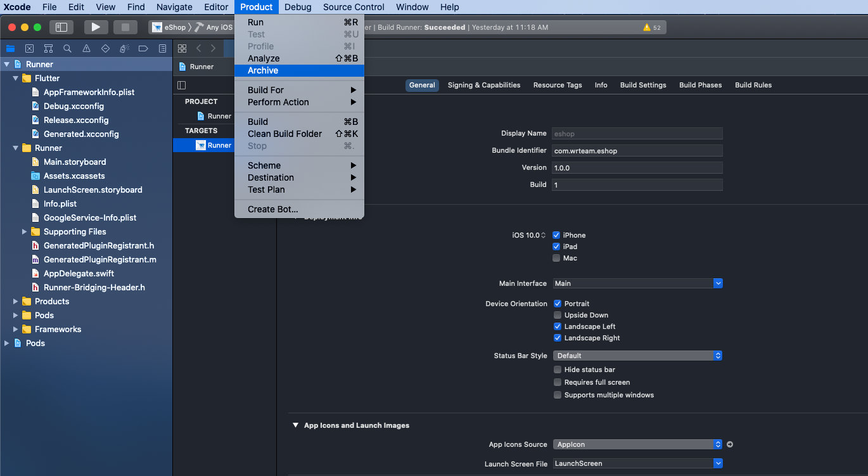Open the Report navigator icon
Screen dimensions: 868x476
point(162,49)
